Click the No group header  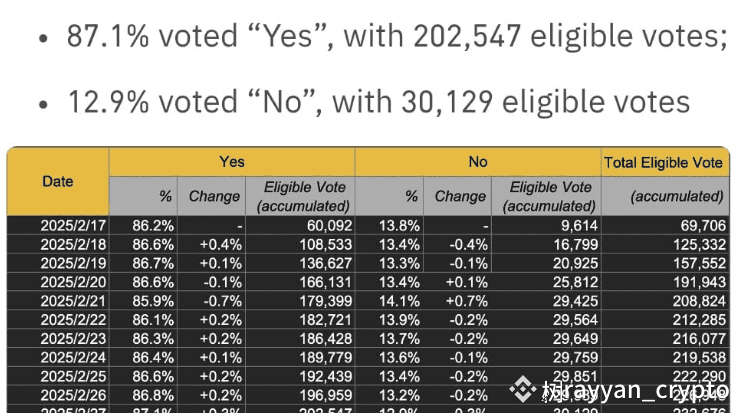tap(478, 162)
